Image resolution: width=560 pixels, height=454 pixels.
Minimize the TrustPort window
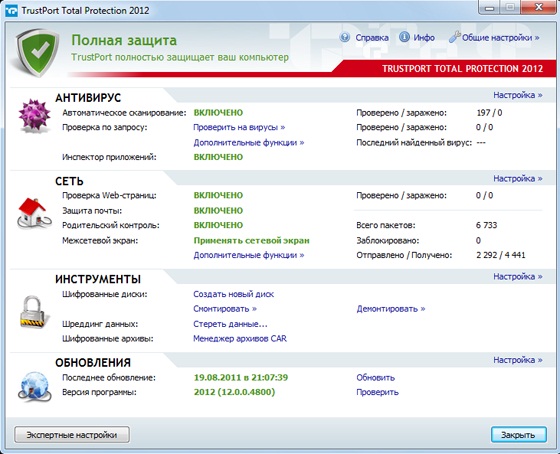click(x=489, y=8)
